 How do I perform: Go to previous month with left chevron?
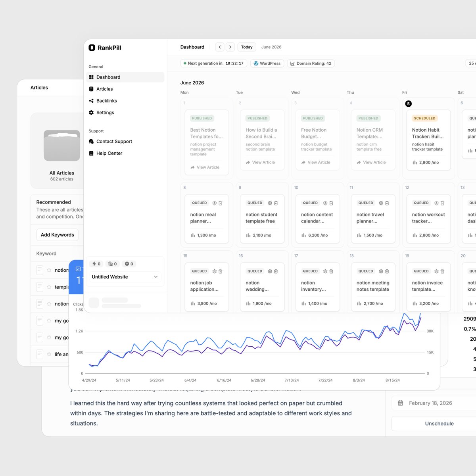220,47
